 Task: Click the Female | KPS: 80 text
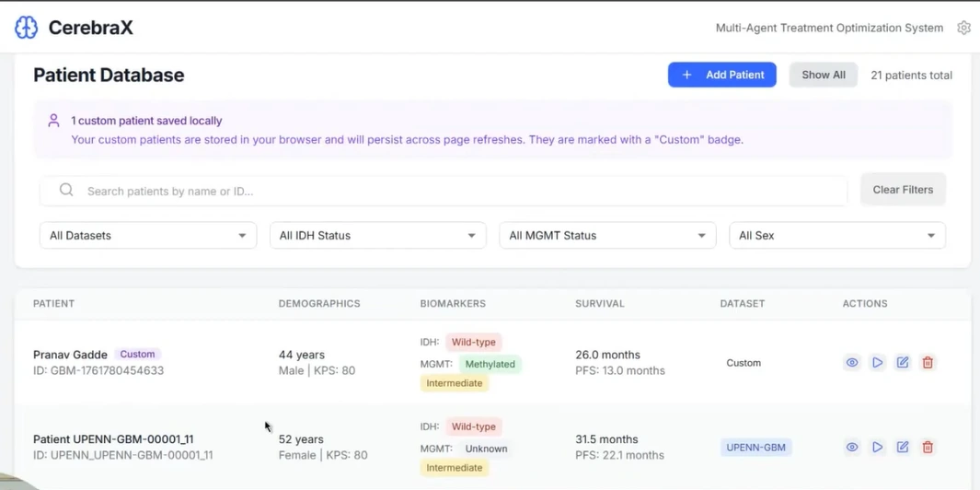323,455
